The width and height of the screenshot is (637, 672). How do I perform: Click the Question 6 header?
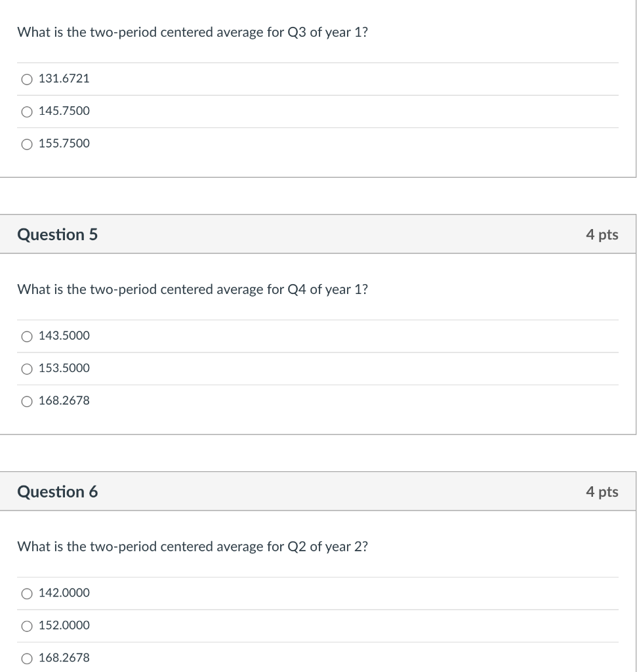(x=58, y=491)
